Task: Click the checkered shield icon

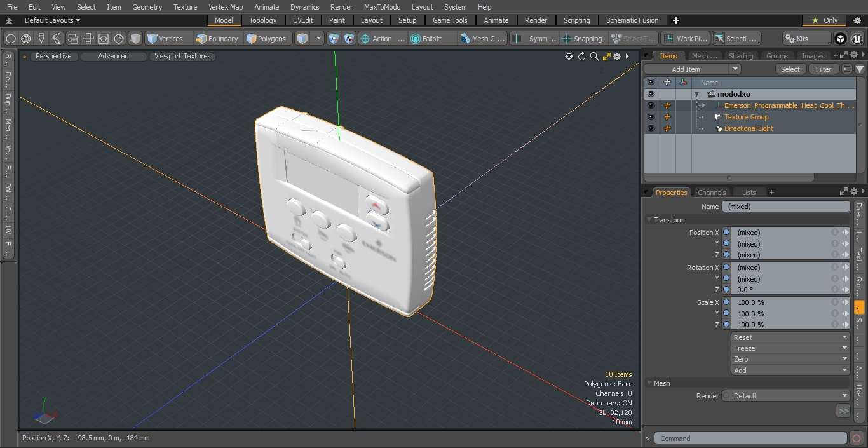Action: tap(349, 39)
